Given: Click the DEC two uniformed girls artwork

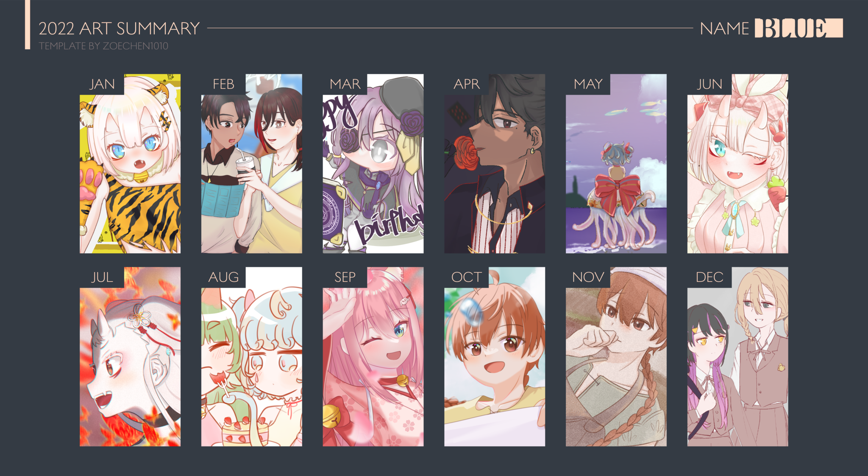Looking at the screenshot, I should coord(737,356).
